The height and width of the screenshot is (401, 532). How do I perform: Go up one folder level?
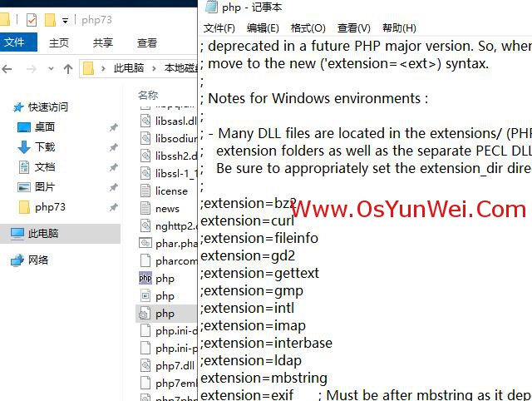68,69
